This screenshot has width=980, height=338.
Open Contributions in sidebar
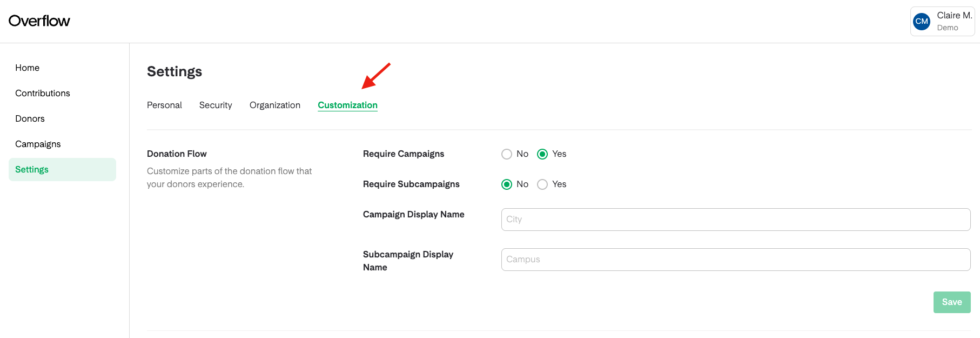[43, 93]
